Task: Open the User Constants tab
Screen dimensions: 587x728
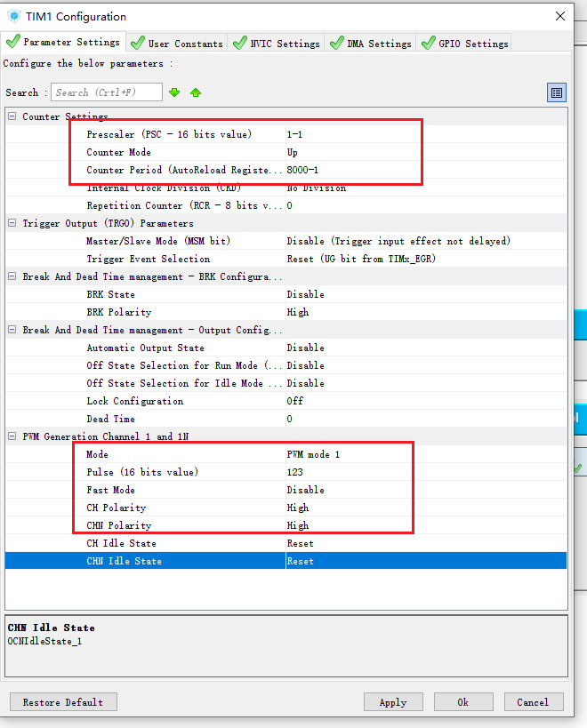Action: pyautogui.click(x=177, y=44)
